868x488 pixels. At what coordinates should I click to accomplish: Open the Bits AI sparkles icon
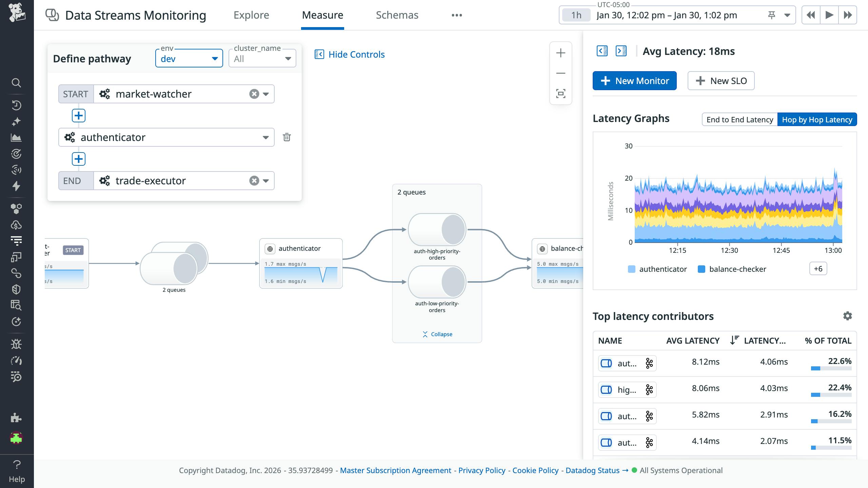tap(17, 121)
